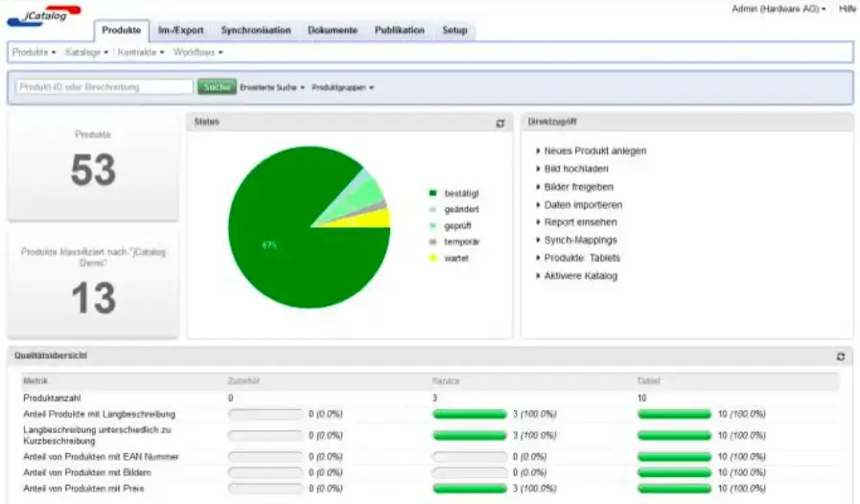This screenshot has height=504, width=860.
Task: Click the Produktanzahl row label
Action: pos(52,399)
